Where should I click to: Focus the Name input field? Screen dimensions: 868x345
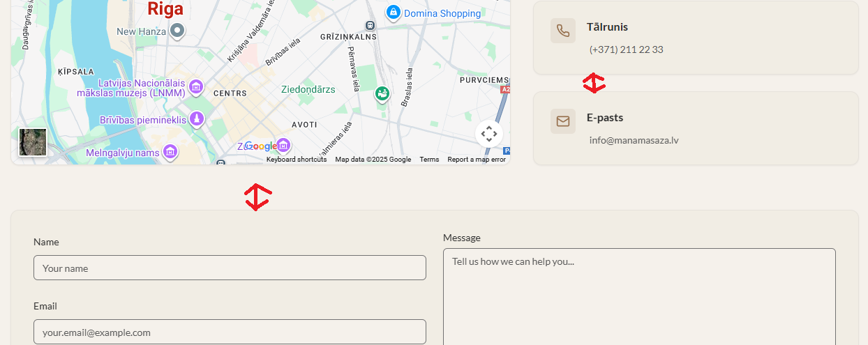(x=230, y=268)
